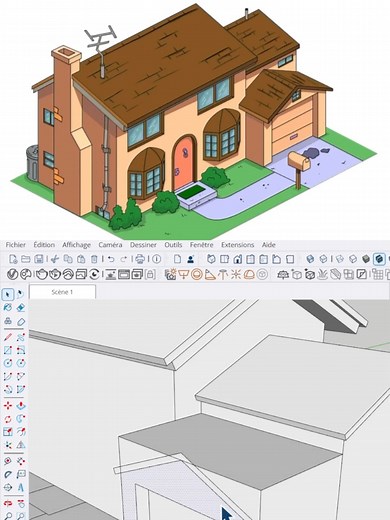Select the Line pencil tool
The image size is (390, 520).
(8, 337)
